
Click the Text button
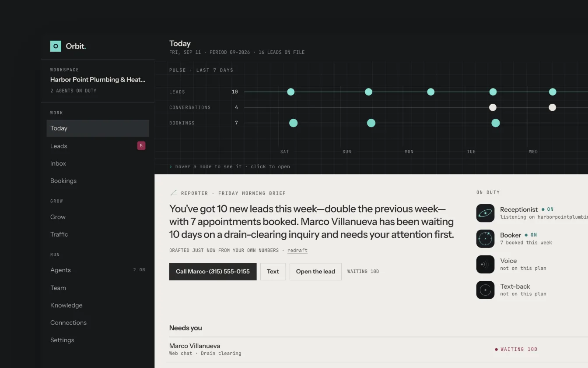[273, 272]
